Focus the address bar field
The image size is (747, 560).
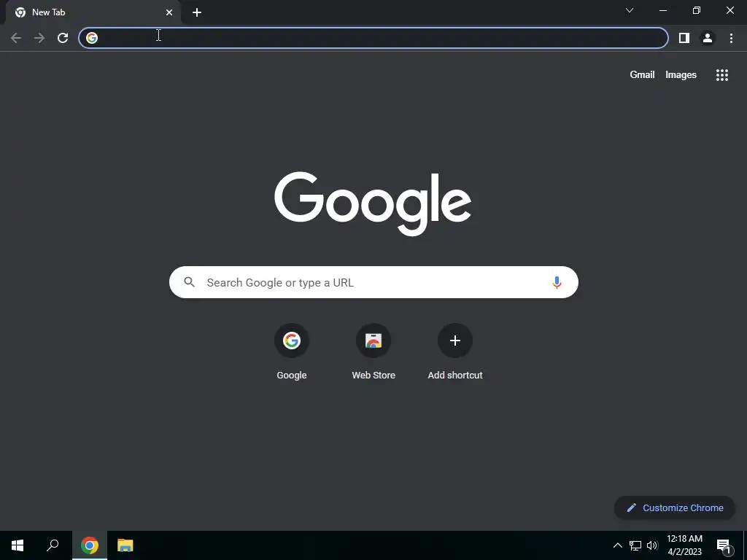pyautogui.click(x=373, y=38)
